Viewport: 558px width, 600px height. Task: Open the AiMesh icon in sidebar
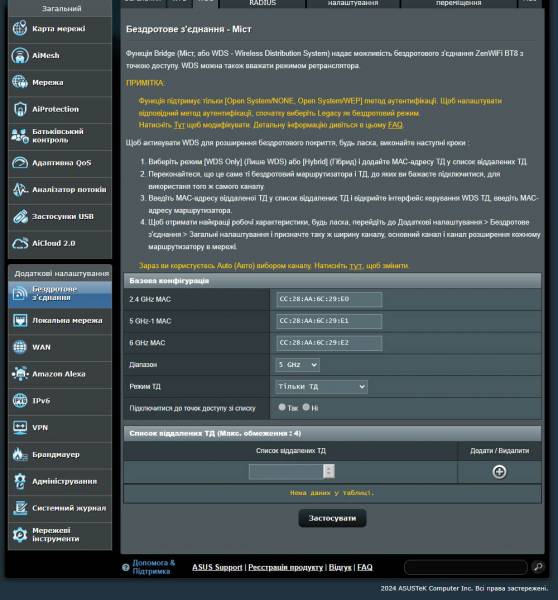tap(20, 55)
